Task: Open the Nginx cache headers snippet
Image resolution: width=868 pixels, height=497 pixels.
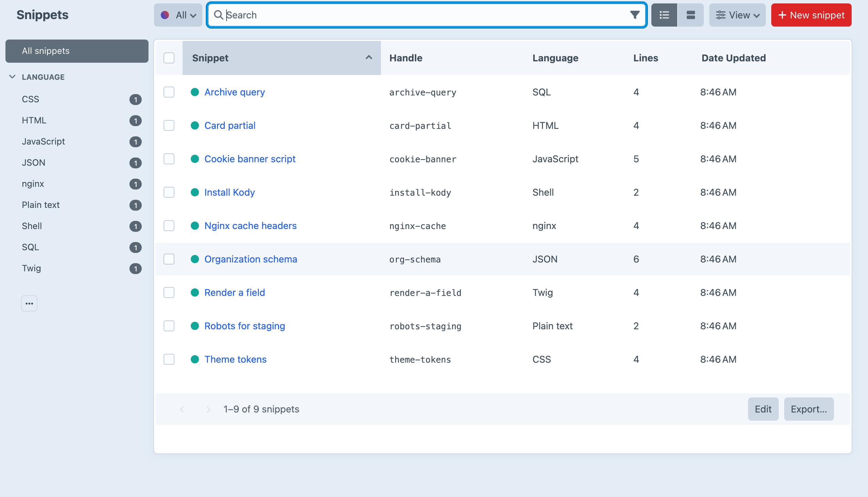Action: click(250, 226)
